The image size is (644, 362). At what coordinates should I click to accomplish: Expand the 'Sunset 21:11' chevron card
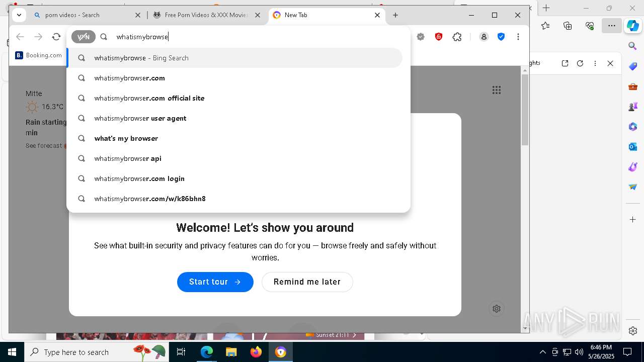pos(354,335)
